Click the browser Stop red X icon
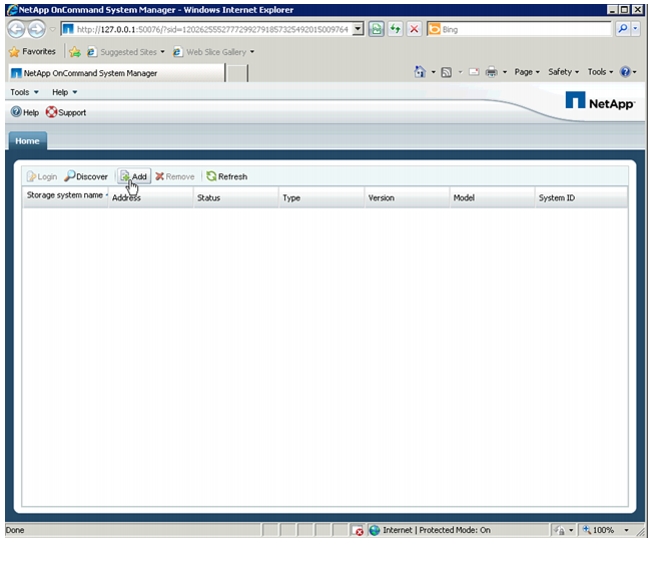650x565 pixels. 414,29
